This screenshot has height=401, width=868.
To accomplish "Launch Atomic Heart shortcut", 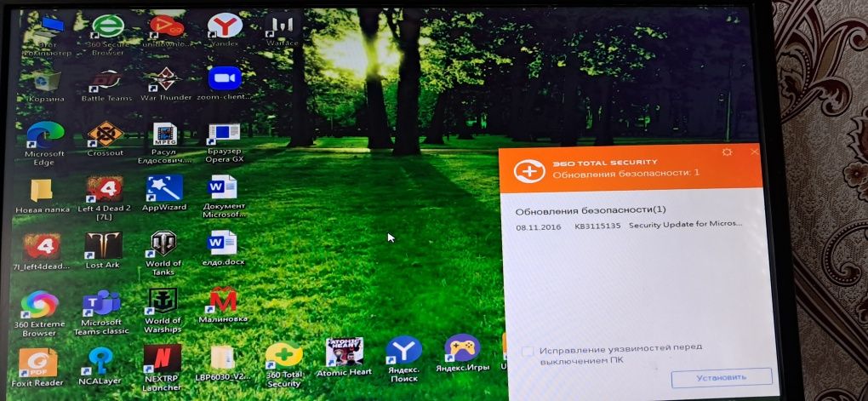I will [344, 358].
